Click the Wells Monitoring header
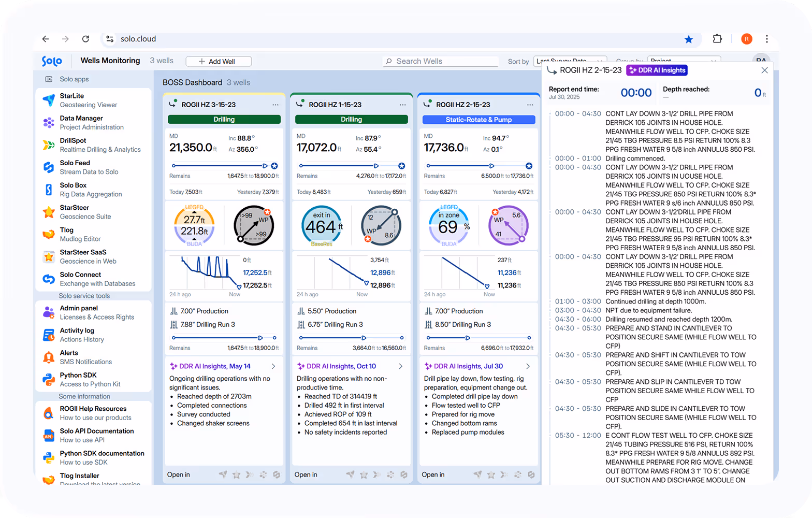The width and height of the screenshot is (812, 518). tap(110, 61)
